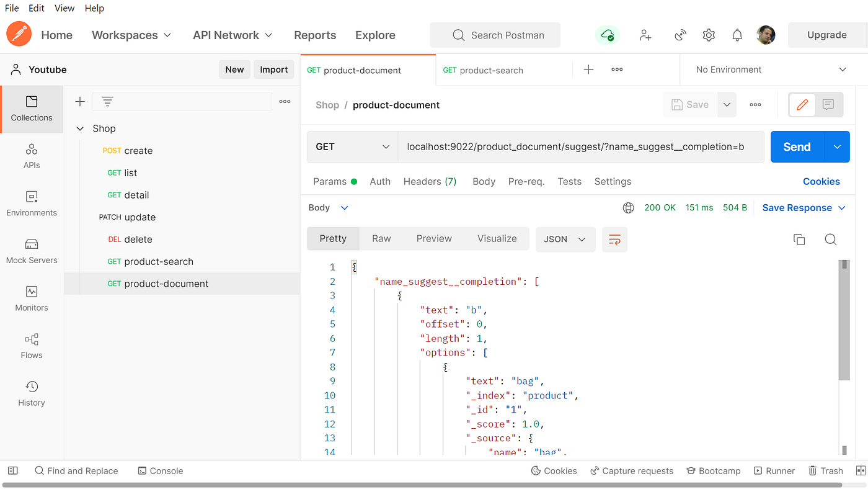Open the No Environment dropdown
Image resolution: width=868 pixels, height=489 pixels.
pos(771,70)
